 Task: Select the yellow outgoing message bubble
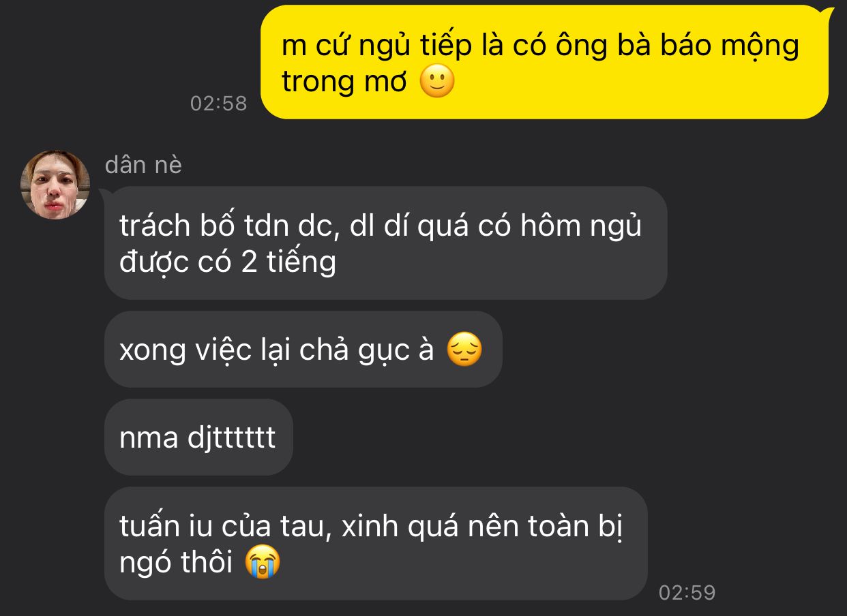coord(545,62)
